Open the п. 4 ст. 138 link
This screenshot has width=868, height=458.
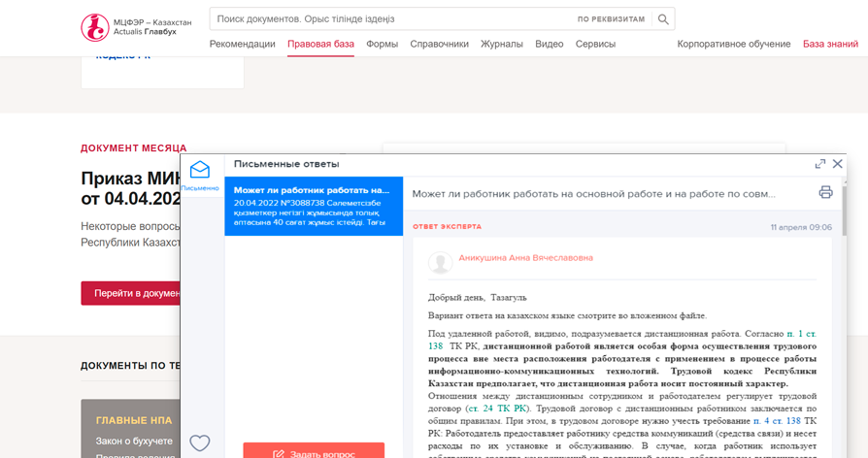[777, 421]
